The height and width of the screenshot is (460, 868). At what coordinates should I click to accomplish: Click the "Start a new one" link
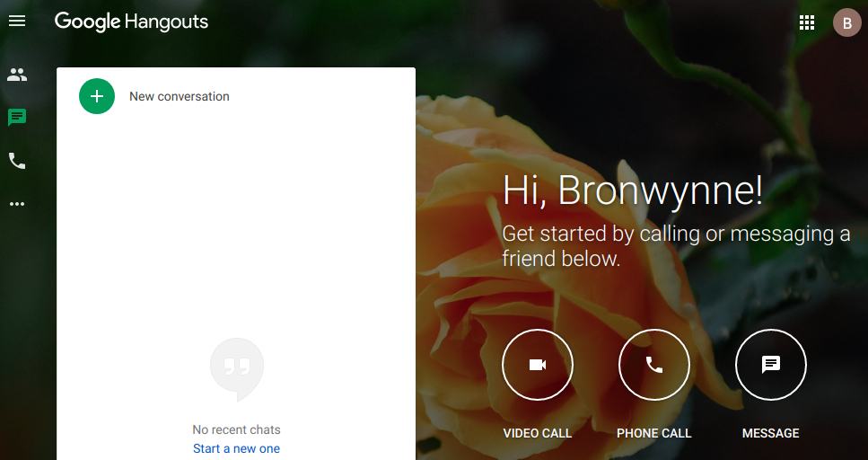tap(236, 448)
